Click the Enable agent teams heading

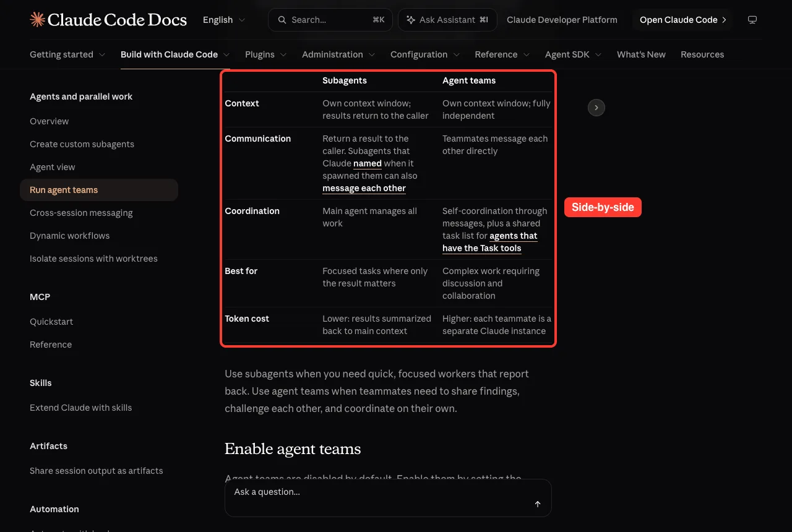click(293, 449)
